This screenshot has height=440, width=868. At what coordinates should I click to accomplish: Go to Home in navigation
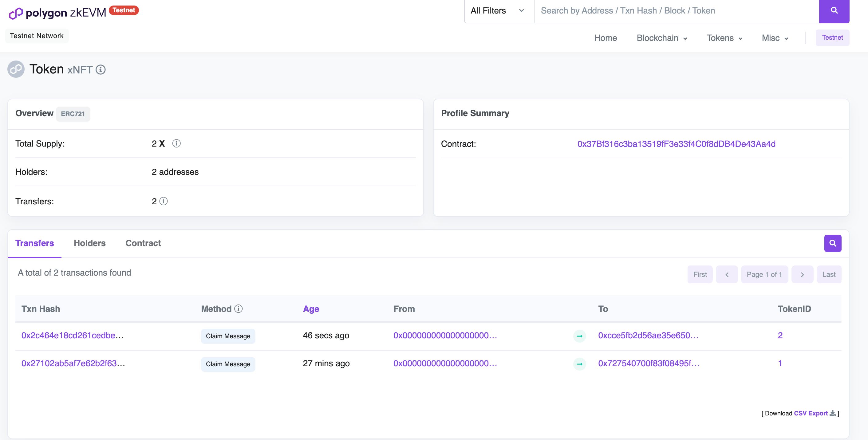tap(606, 38)
